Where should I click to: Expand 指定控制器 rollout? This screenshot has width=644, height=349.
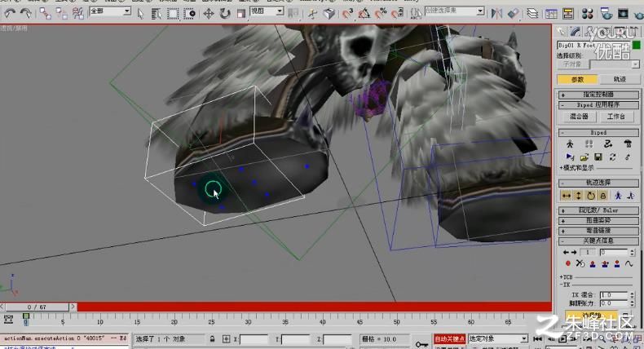(598, 95)
